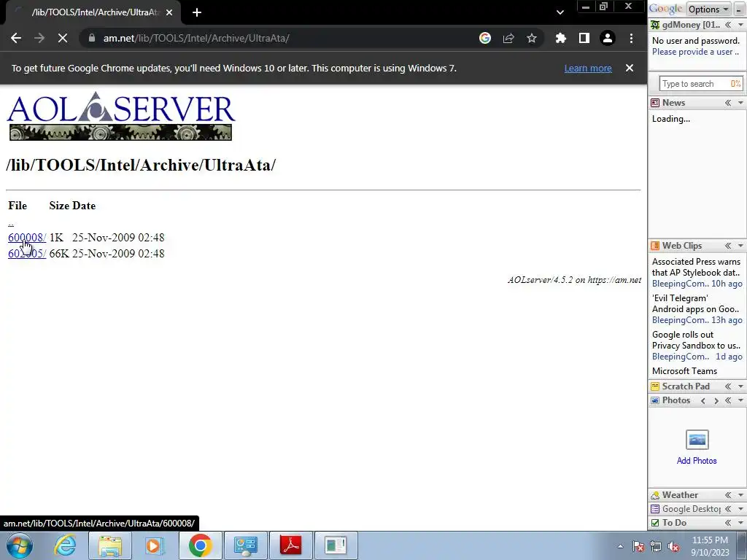Viewport: 747px width, 560px height.
Task: Click the muted volume tray icon
Action: (x=673, y=547)
